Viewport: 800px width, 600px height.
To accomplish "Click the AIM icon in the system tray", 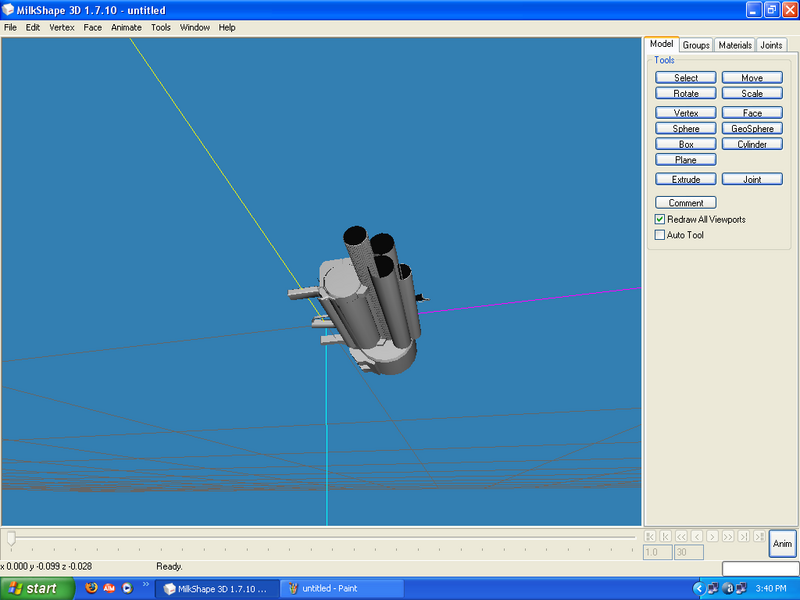I will coord(728,588).
